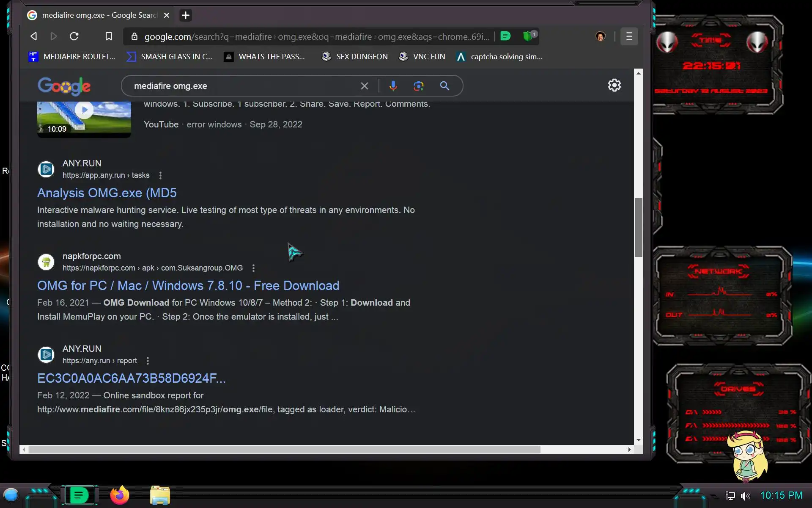Bookmark this page with bookmark icon

109,36
